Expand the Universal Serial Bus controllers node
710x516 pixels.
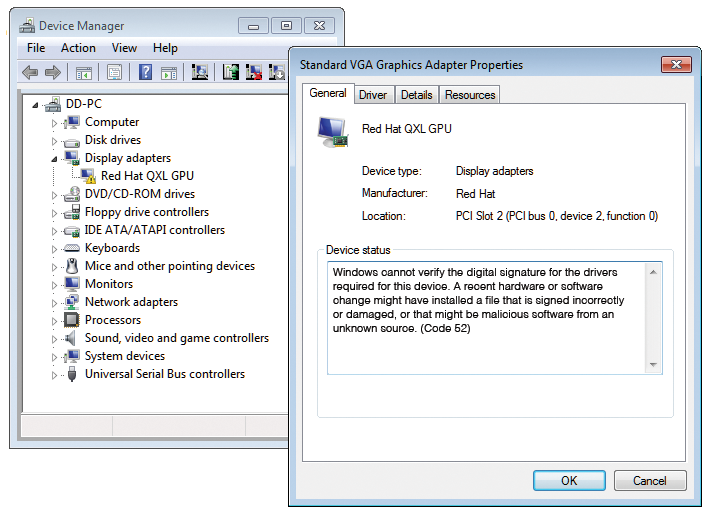pyautogui.click(x=54, y=375)
